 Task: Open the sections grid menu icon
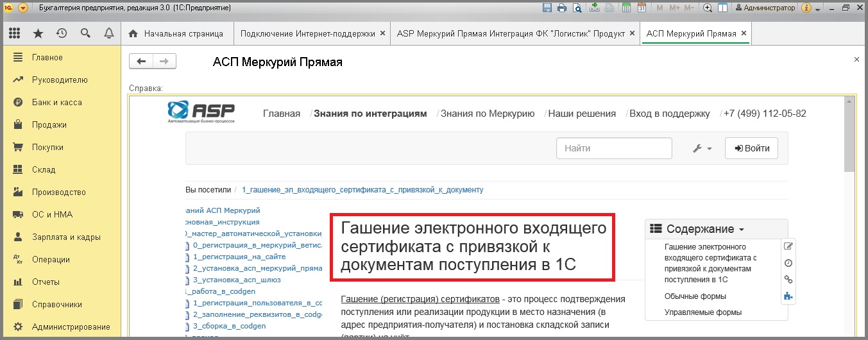click(x=15, y=33)
